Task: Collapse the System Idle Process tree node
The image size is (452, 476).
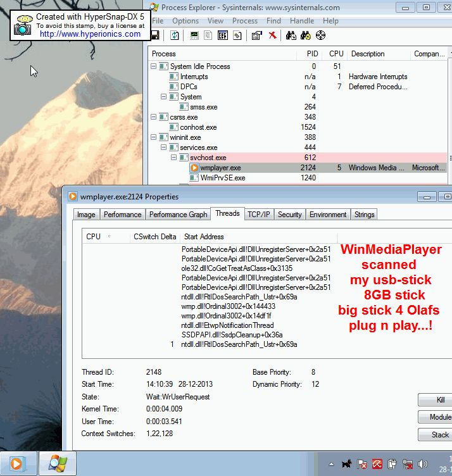Action: click(154, 66)
